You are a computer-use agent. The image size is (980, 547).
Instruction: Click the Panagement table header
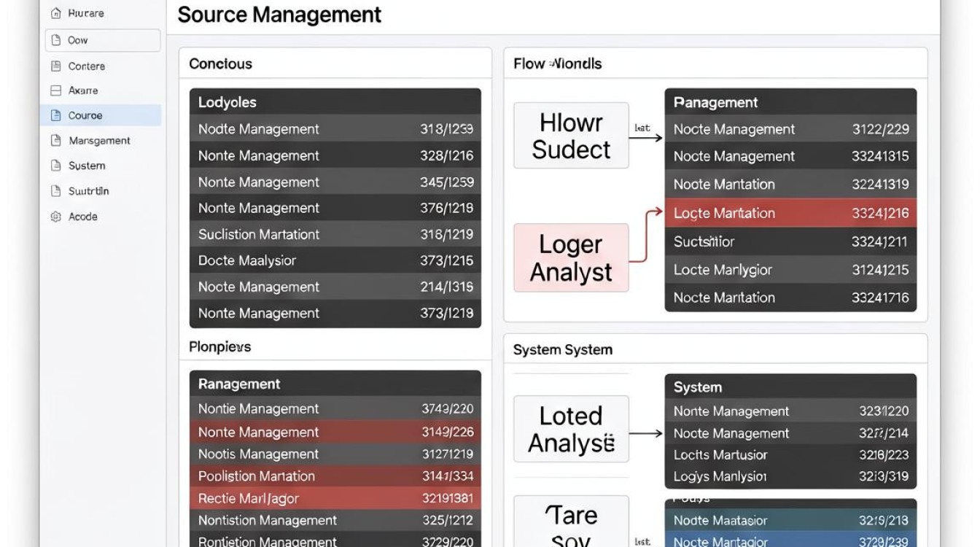791,102
